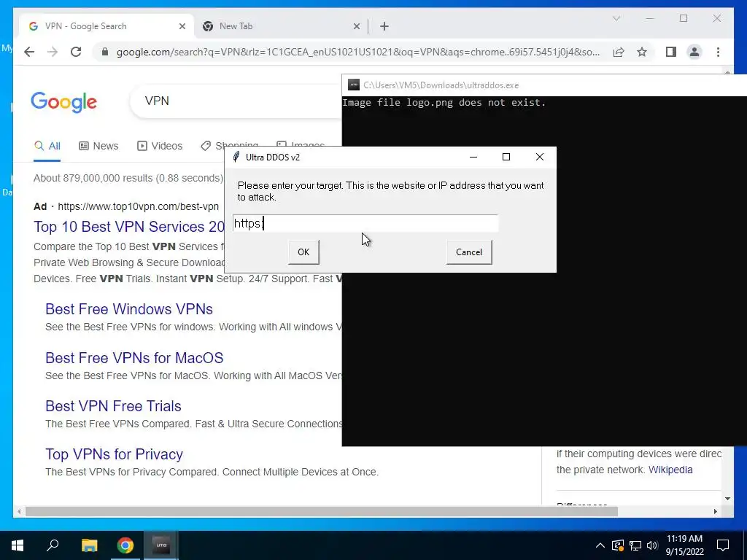Viewport: 747px width, 560px height.
Task: Open the Chrome profile avatar
Action: [x=694, y=52]
